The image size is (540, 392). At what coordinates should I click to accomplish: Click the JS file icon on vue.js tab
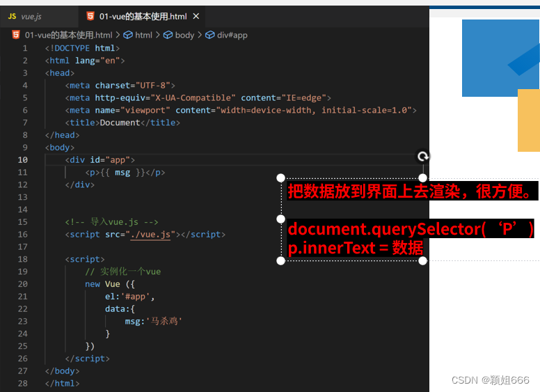12,16
